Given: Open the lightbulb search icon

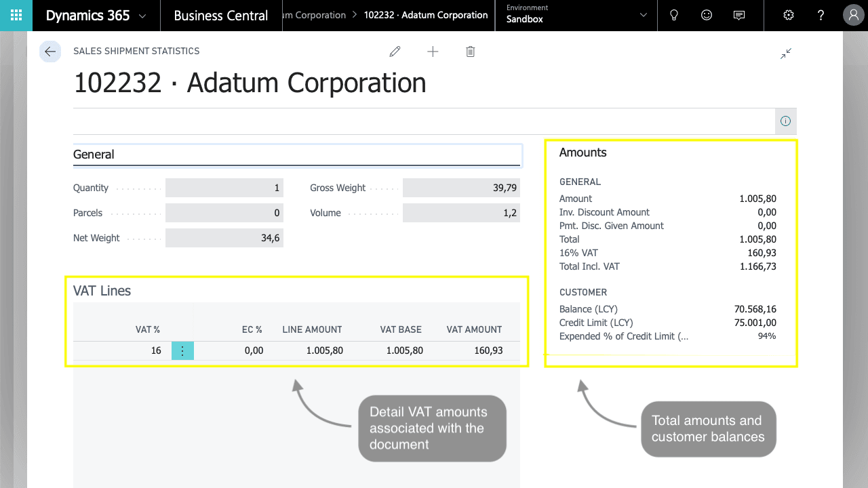Looking at the screenshot, I should pyautogui.click(x=674, y=16).
